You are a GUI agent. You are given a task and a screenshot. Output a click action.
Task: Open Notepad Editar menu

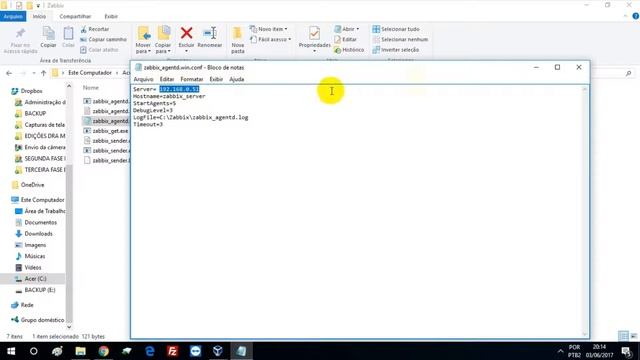pyautogui.click(x=167, y=79)
